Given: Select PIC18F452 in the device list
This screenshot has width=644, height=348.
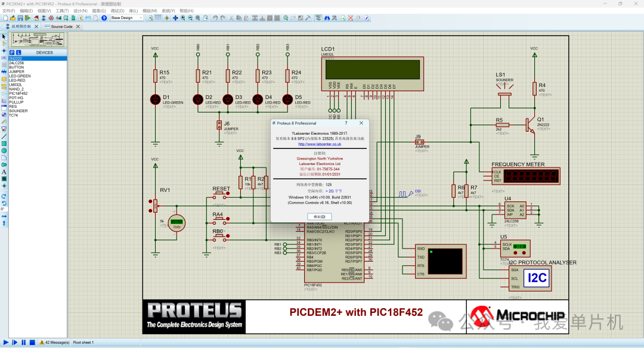Looking at the screenshot, I should click(x=38, y=94).
